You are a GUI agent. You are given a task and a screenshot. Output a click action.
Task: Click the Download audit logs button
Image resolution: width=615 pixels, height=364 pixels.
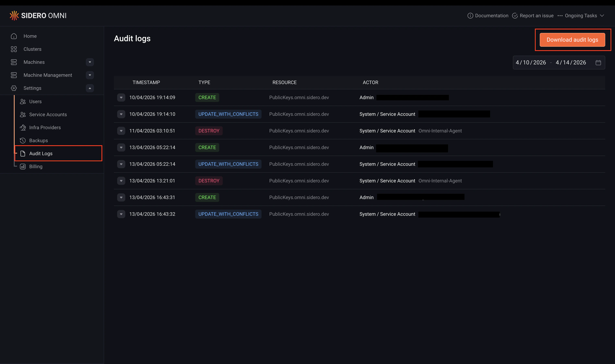(x=572, y=40)
